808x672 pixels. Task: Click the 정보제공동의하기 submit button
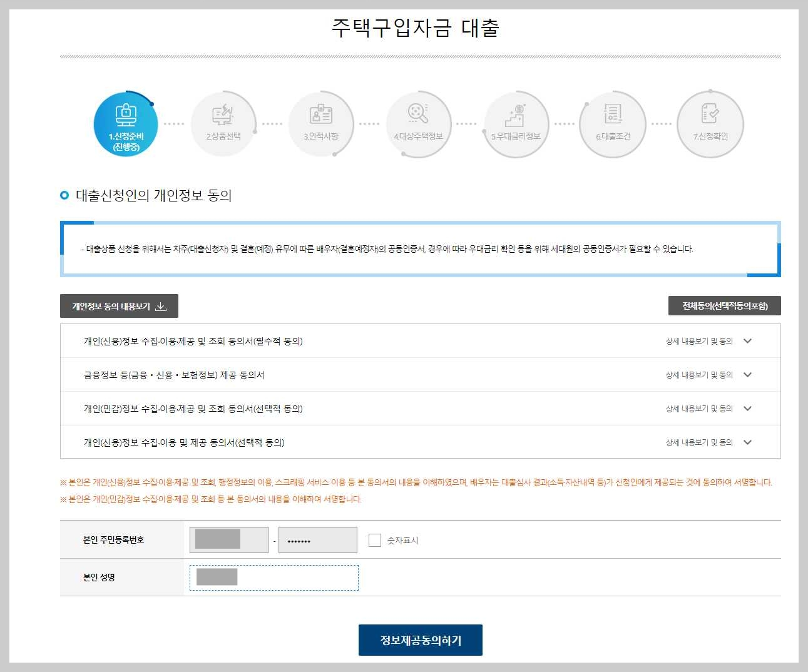pyautogui.click(x=420, y=639)
